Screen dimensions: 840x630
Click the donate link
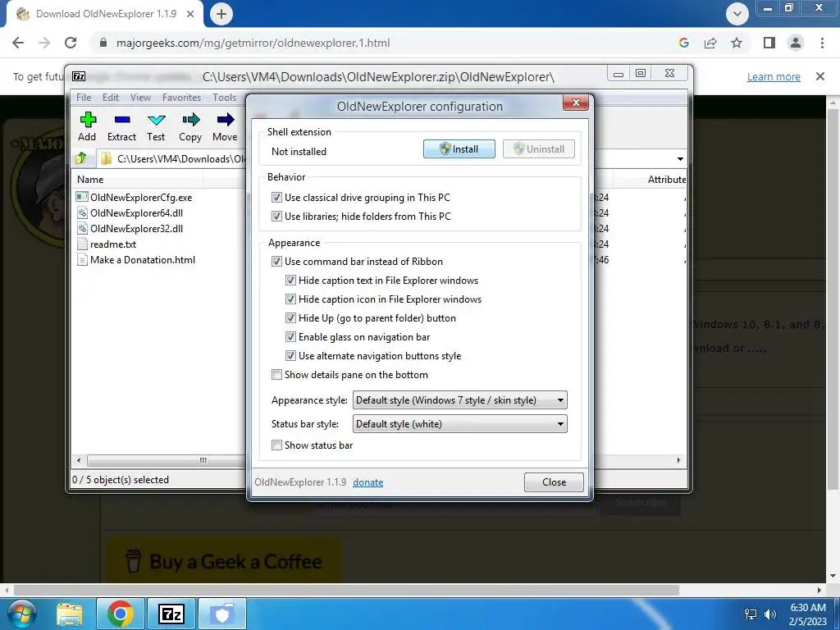click(368, 482)
